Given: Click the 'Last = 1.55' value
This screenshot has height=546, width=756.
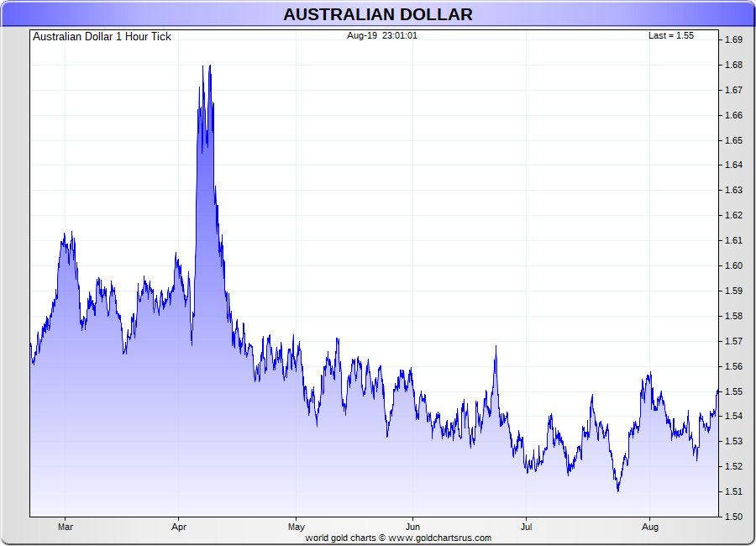Looking at the screenshot, I should 671,36.
